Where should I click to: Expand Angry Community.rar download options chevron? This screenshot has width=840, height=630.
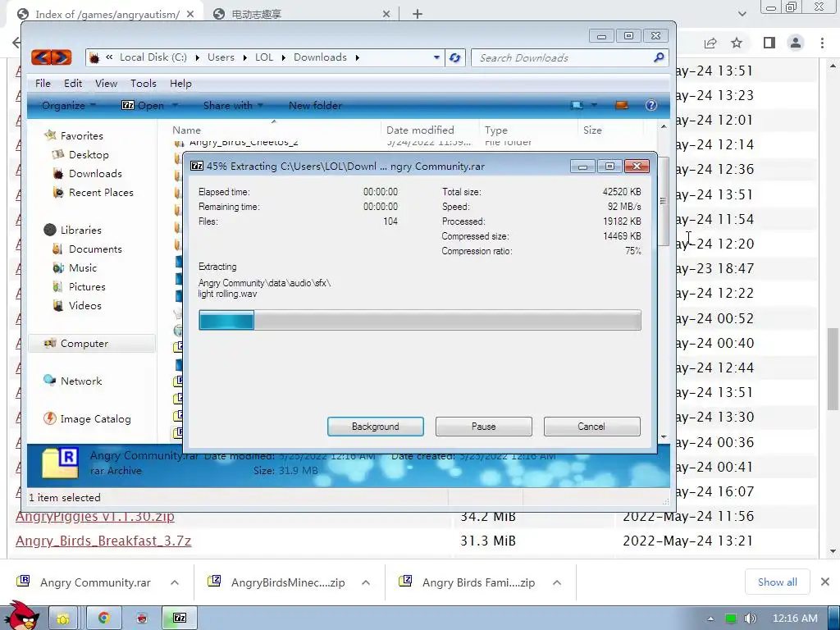[175, 582]
